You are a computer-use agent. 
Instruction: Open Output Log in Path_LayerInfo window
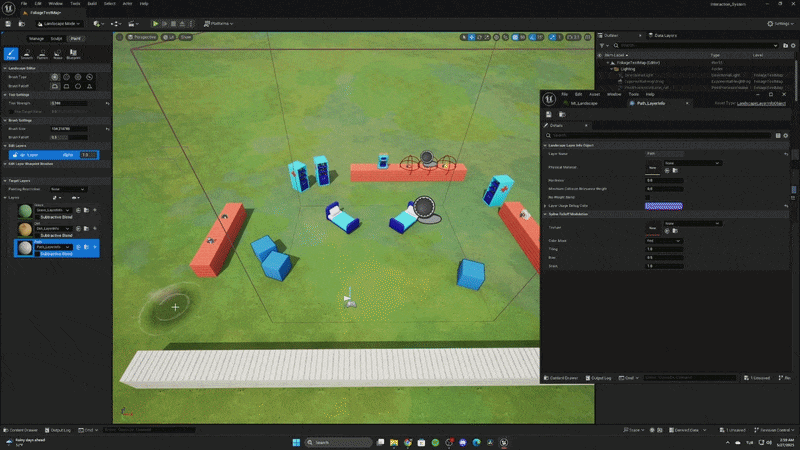coord(598,378)
